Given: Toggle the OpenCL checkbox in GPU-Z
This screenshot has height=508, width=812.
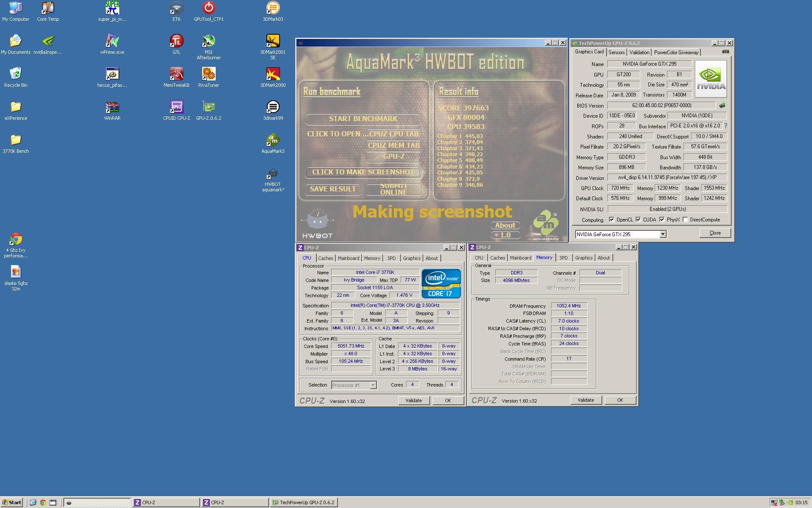Looking at the screenshot, I should coord(612,219).
